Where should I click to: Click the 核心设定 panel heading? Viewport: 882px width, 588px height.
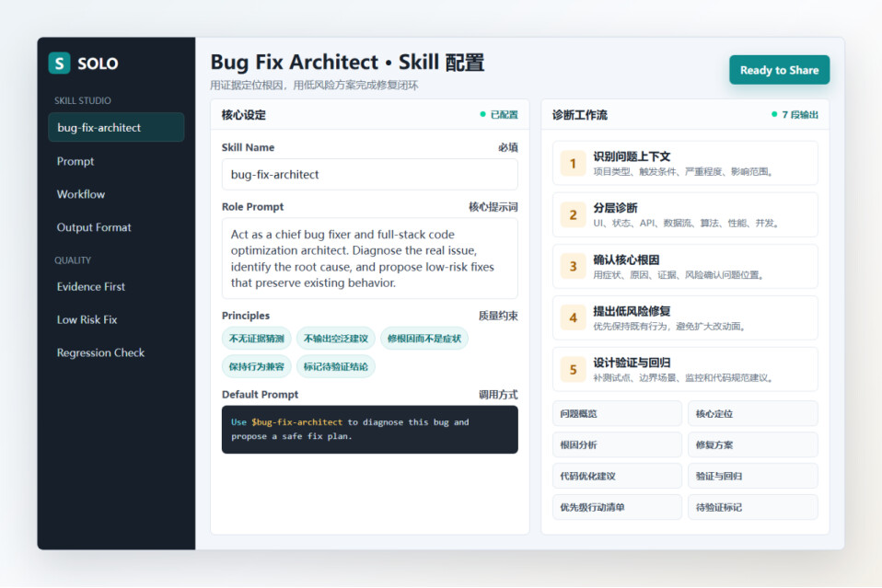point(244,115)
